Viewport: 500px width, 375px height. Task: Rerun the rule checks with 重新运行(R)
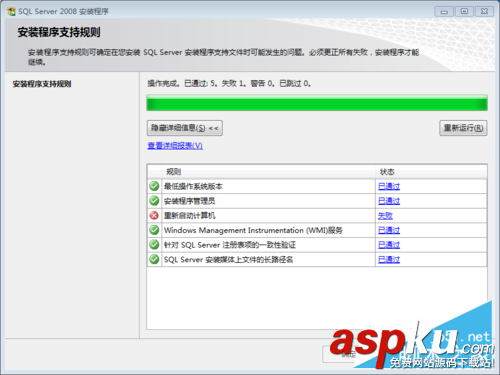(x=463, y=128)
